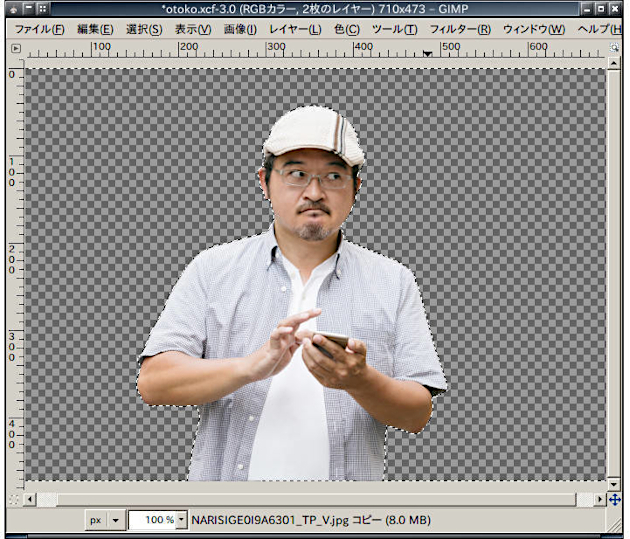
Task: Open the レイヤー(L) menu
Action: pyautogui.click(x=295, y=29)
